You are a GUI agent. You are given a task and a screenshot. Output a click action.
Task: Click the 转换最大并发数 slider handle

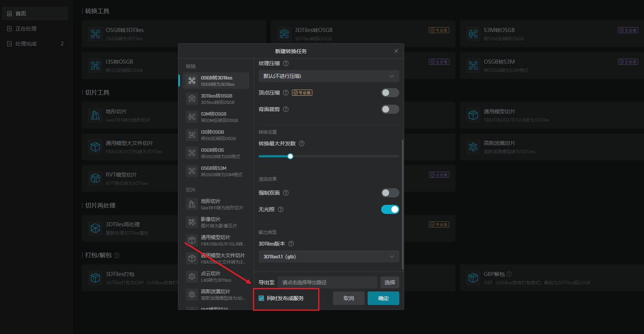[290, 156]
